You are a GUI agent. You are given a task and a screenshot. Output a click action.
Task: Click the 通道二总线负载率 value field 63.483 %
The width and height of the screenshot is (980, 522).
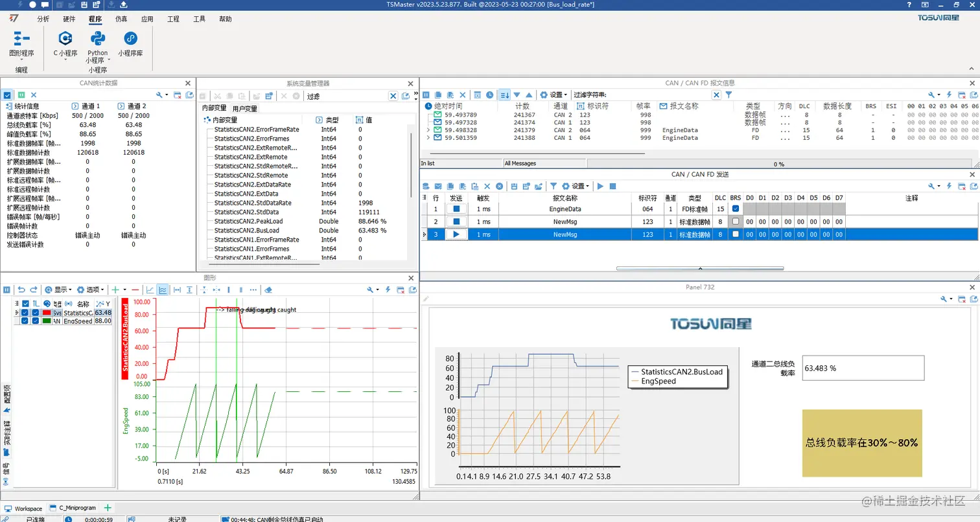tap(863, 368)
